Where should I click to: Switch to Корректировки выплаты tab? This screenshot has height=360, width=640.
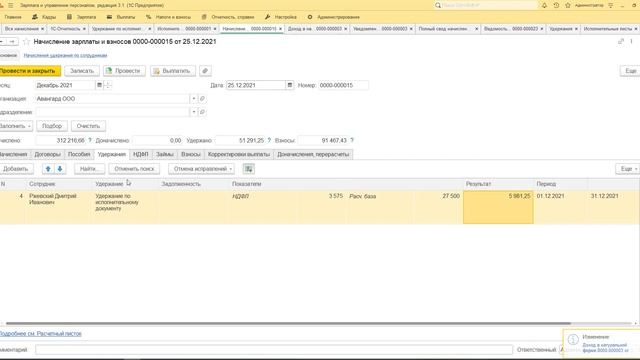(239, 154)
